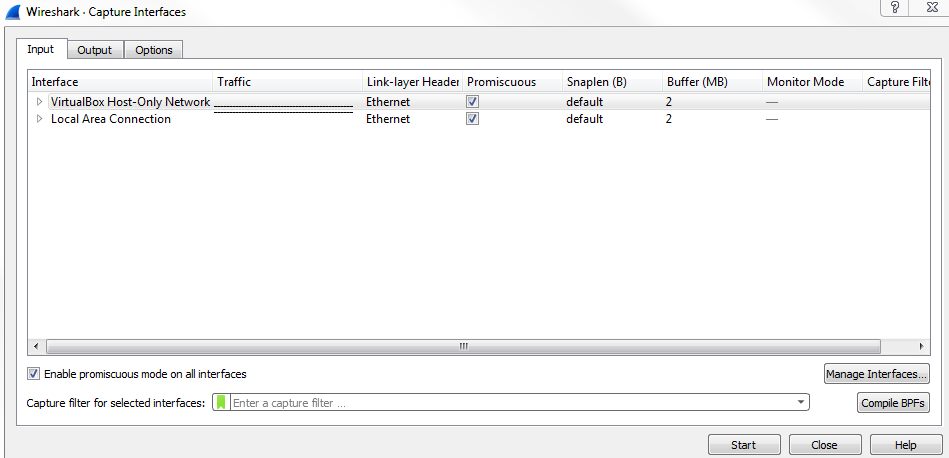Click default snaplen for VirtualBox Host-Only Network
This screenshot has height=458, width=949.
click(x=585, y=102)
